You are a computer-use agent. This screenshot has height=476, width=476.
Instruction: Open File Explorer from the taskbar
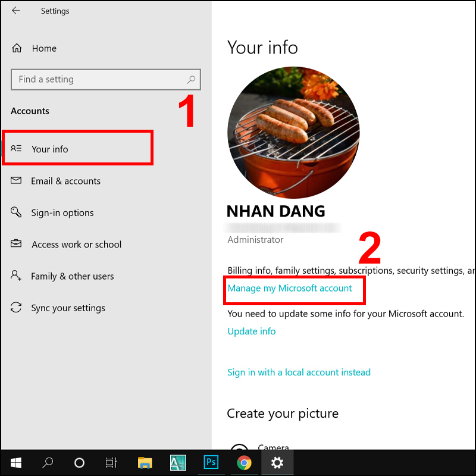coord(145,462)
